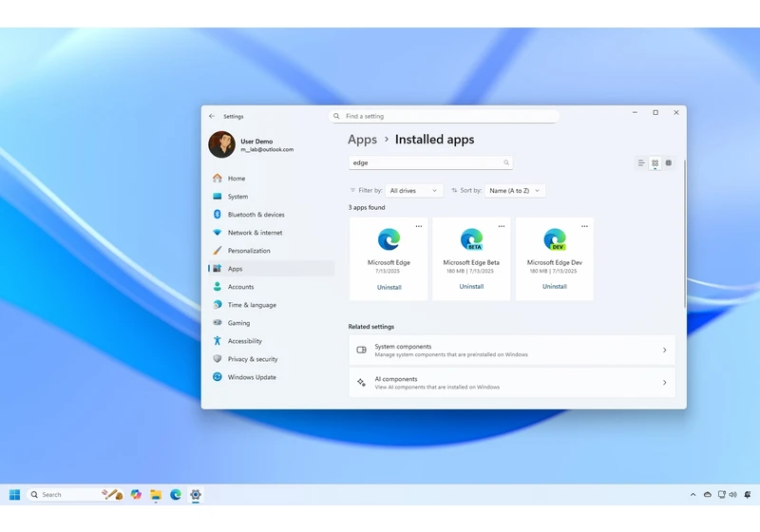Select Network & internet in sidebar
Screen dimensions: 760x532
point(272,232)
